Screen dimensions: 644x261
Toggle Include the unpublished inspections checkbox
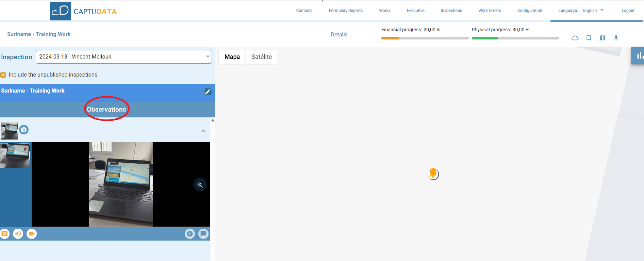point(3,75)
